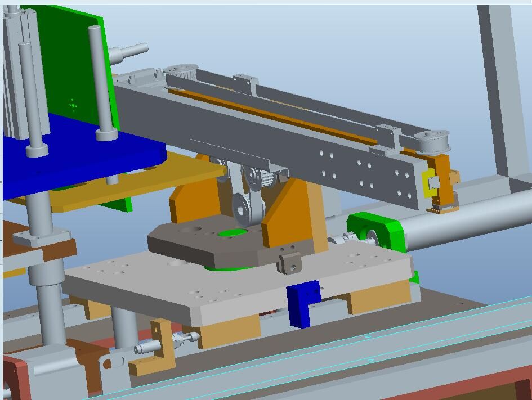The height and width of the screenshot is (400, 532).
Task: Select the dark green vertical panel
Action: (73, 68)
